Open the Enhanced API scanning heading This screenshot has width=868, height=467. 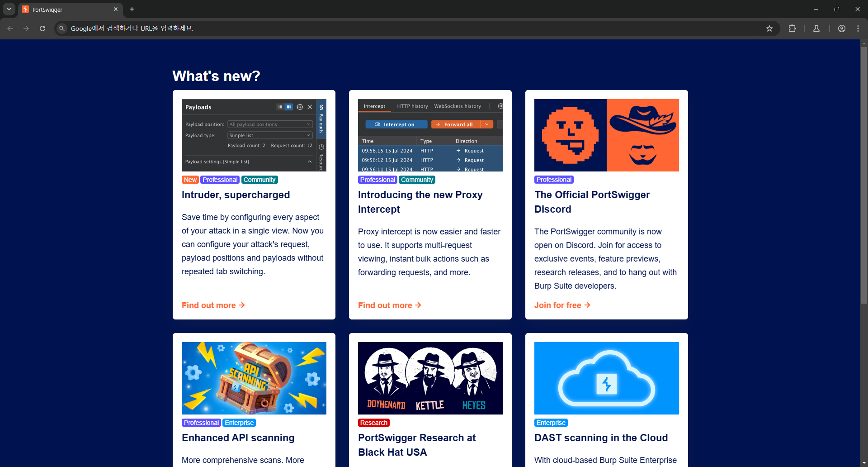pyautogui.click(x=238, y=438)
